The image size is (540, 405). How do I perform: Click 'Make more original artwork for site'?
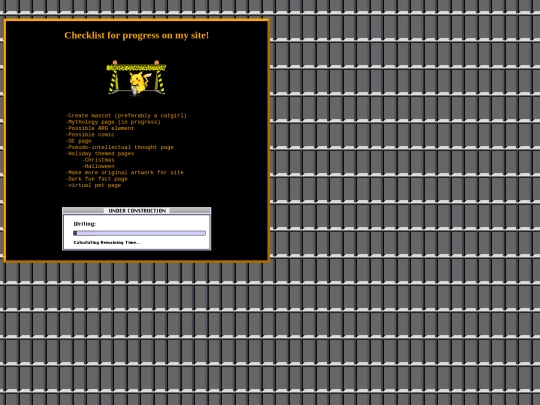tap(124, 173)
